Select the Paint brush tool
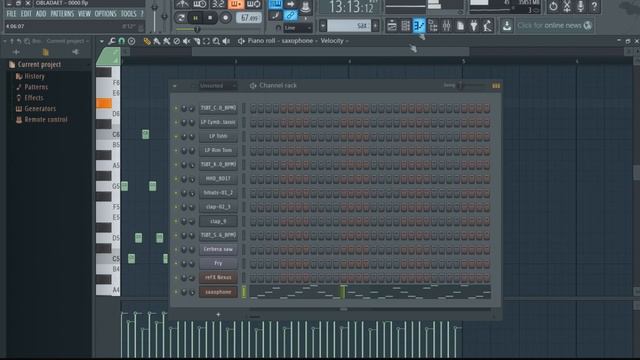This screenshot has width=640, height=360. coord(157,41)
